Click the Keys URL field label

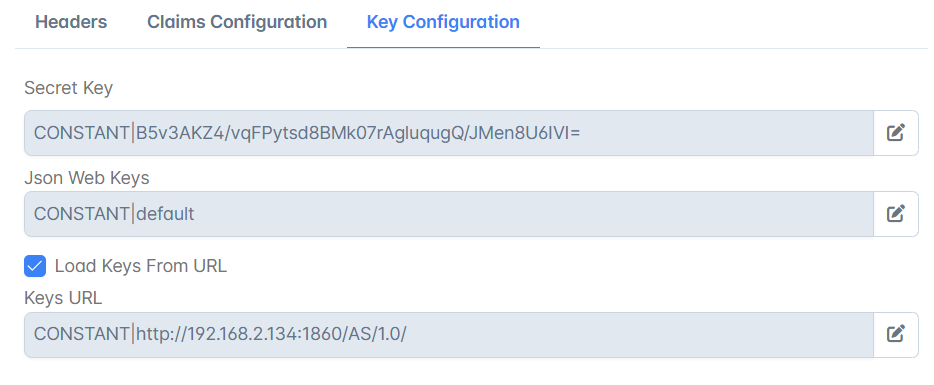pyautogui.click(x=63, y=297)
